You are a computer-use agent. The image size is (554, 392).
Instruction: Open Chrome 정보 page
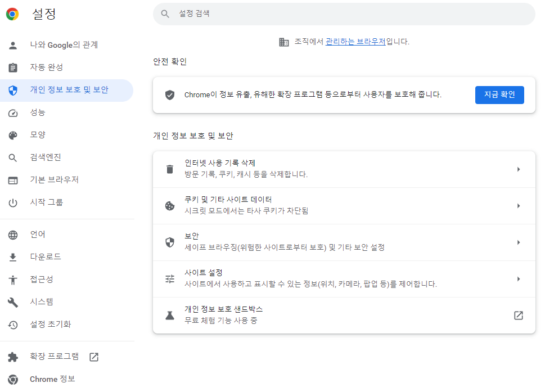[66, 380]
